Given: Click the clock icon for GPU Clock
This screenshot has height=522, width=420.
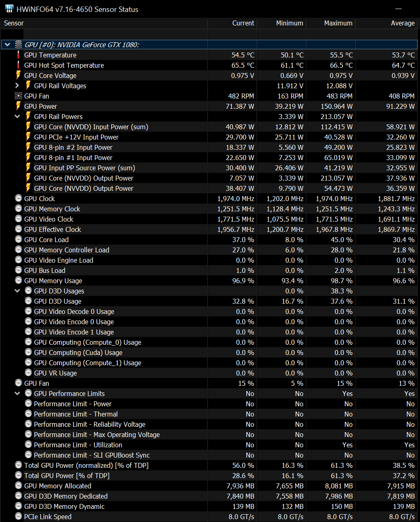Looking at the screenshot, I should [x=18, y=198].
